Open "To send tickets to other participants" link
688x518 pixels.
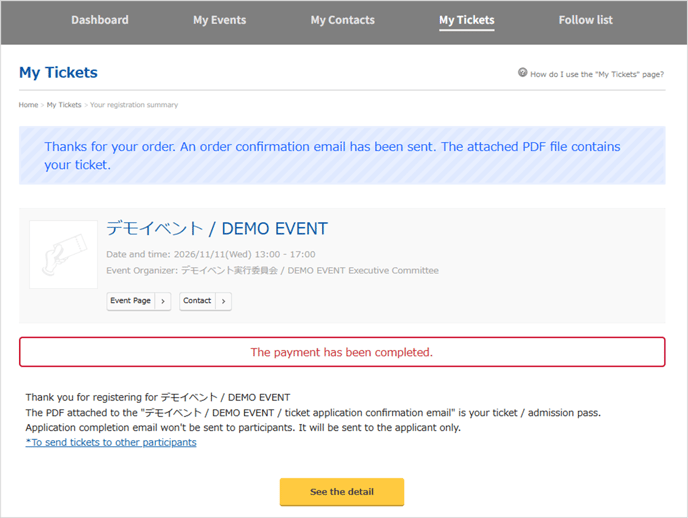[111, 442]
